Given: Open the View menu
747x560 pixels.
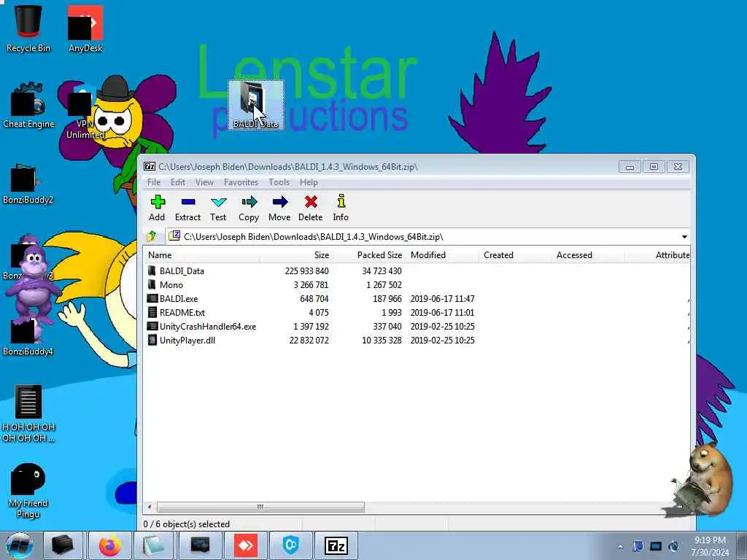Looking at the screenshot, I should tap(204, 182).
